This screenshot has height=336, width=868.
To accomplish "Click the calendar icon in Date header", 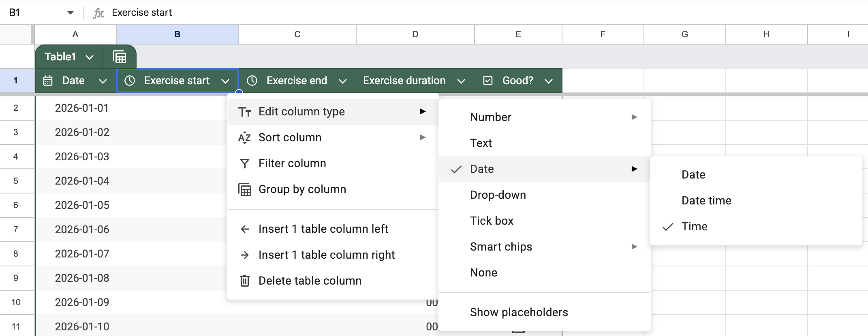I will pyautogui.click(x=48, y=81).
